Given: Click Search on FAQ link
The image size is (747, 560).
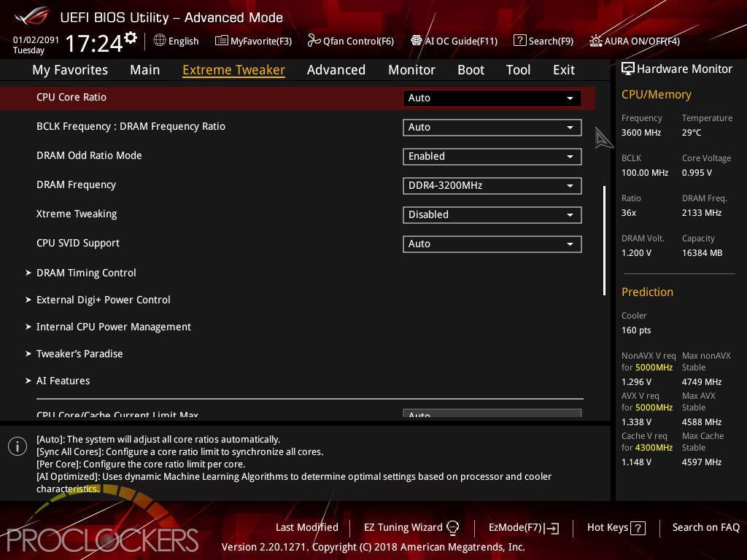Looking at the screenshot, I should [706, 528].
